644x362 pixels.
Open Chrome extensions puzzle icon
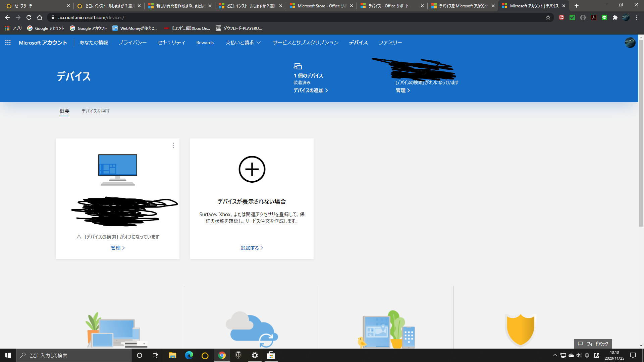tap(615, 17)
